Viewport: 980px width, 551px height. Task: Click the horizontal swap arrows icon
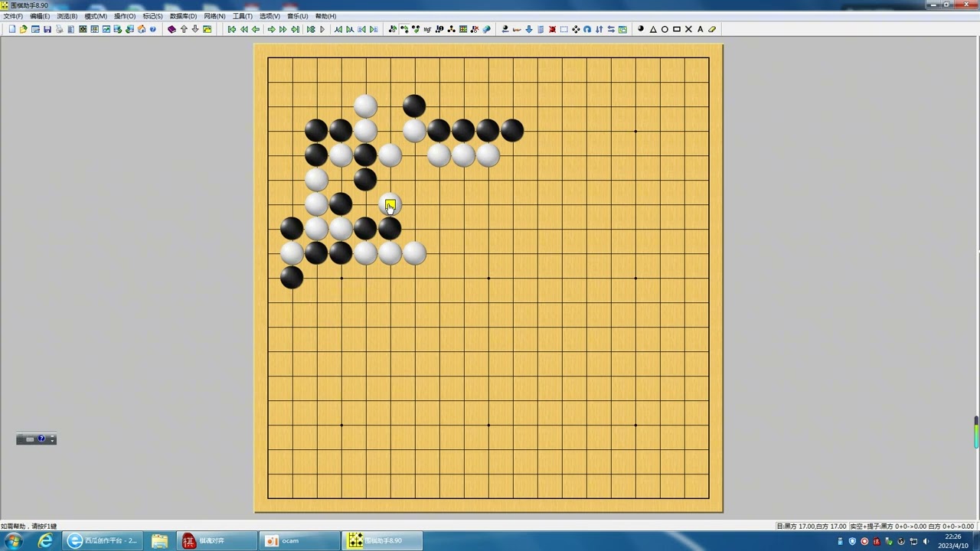[611, 29]
